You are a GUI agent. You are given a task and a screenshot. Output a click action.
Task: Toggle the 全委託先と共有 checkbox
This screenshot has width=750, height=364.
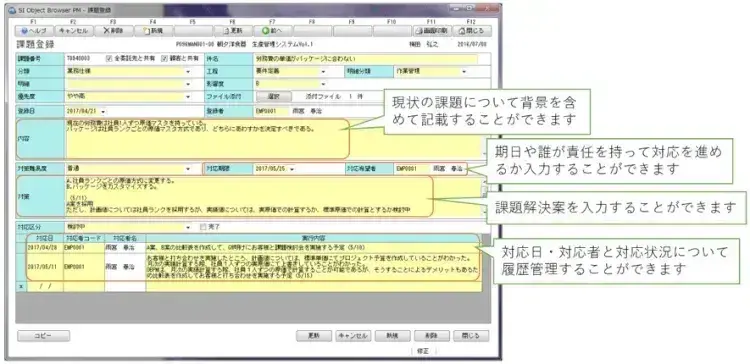click(109, 58)
